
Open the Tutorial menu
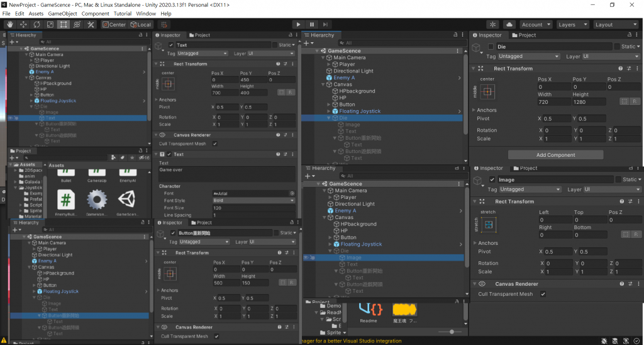point(123,14)
